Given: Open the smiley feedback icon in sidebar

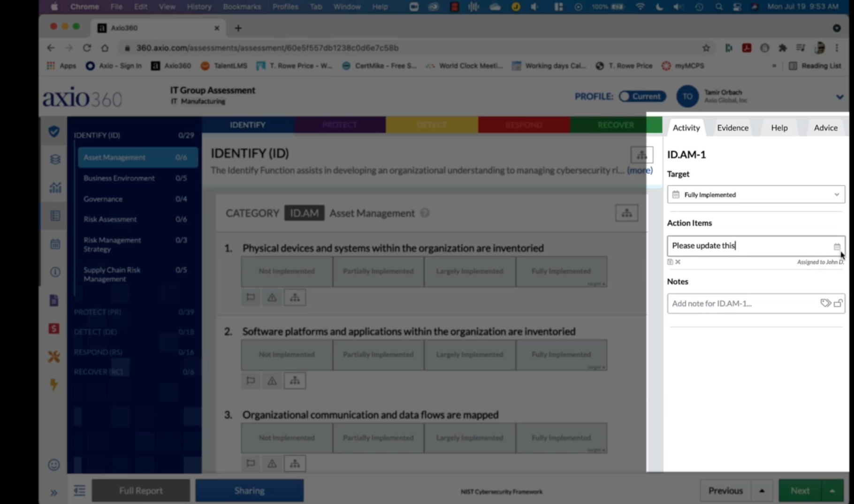Looking at the screenshot, I should (54, 465).
